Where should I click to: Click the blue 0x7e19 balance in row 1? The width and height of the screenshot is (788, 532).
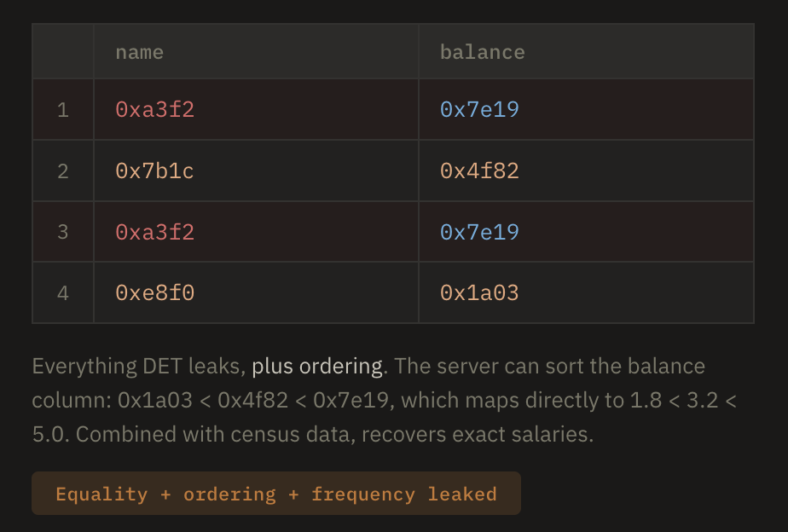[479, 110]
